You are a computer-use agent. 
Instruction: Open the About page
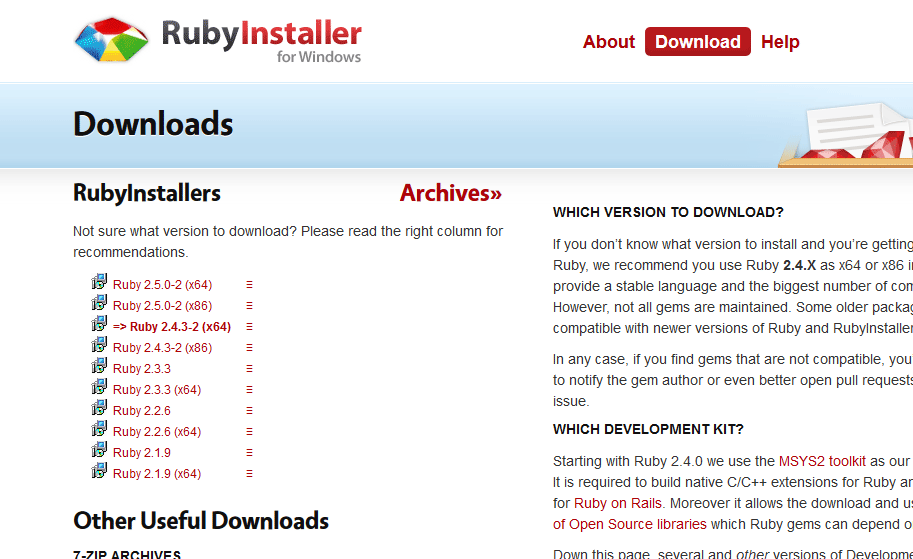608,42
